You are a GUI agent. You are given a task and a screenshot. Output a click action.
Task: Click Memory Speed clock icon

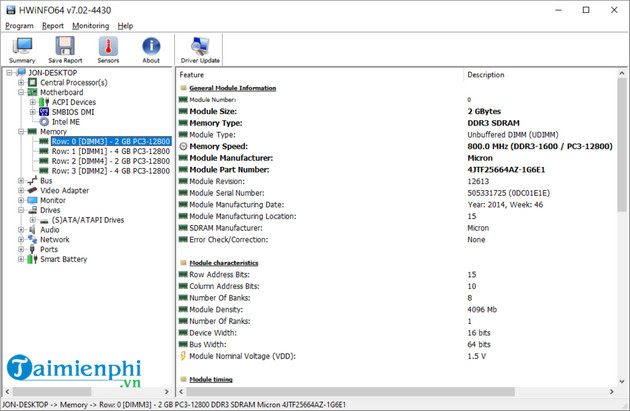(x=183, y=146)
